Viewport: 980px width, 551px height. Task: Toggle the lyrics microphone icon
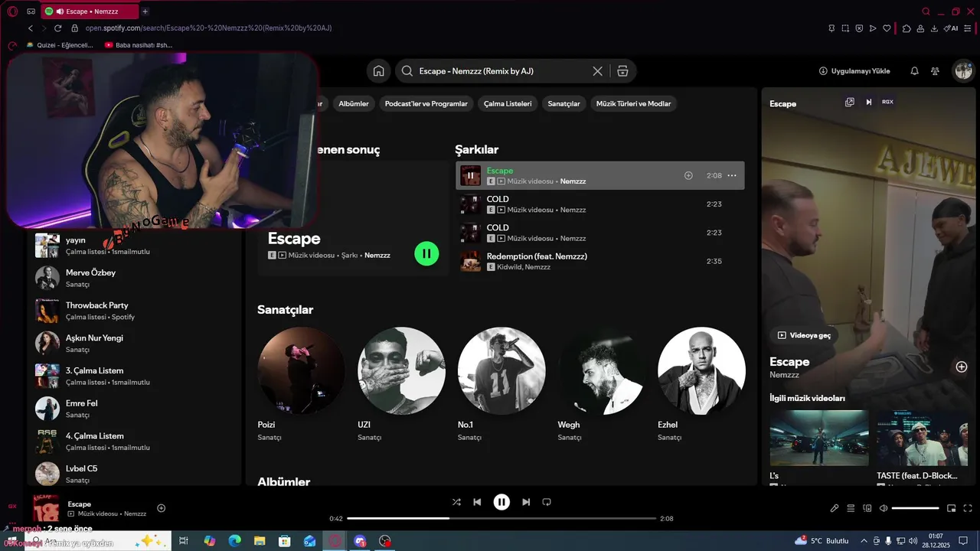(x=835, y=508)
